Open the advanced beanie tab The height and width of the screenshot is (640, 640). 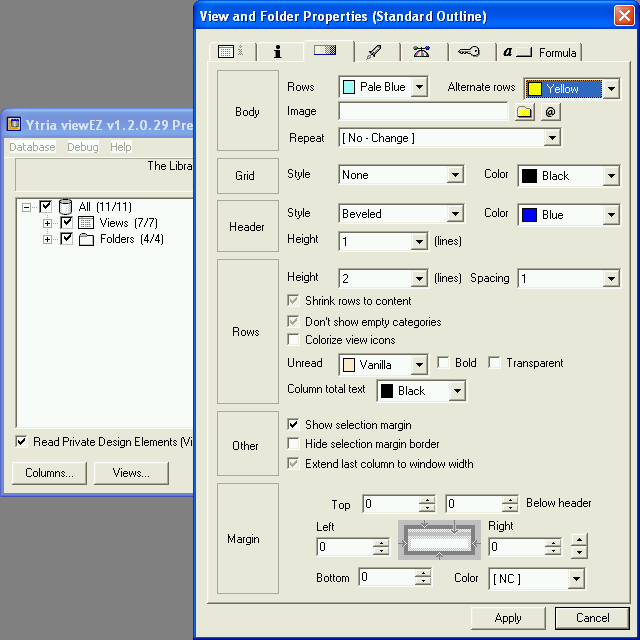421,52
